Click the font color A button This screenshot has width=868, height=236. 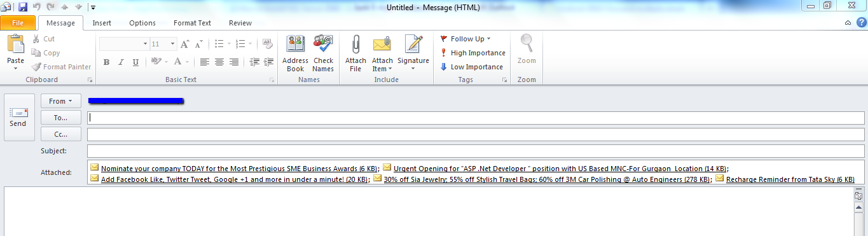(177, 62)
